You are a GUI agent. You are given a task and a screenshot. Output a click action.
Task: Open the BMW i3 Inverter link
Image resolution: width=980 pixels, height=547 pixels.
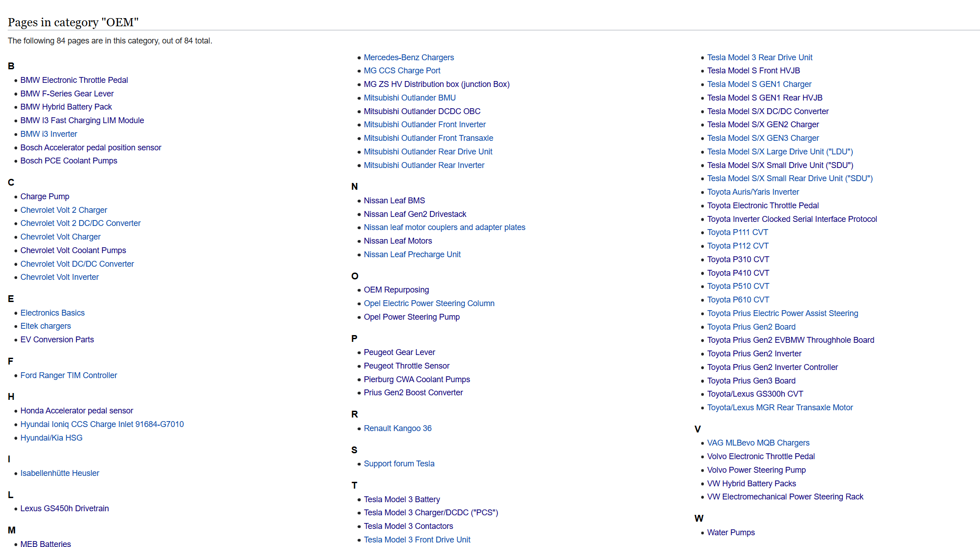tap(48, 134)
